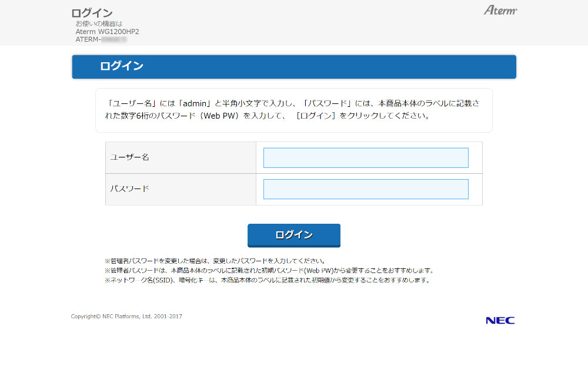Click the ATERM- device ID line
Screen dimensions: 588x377
[x=101, y=39]
